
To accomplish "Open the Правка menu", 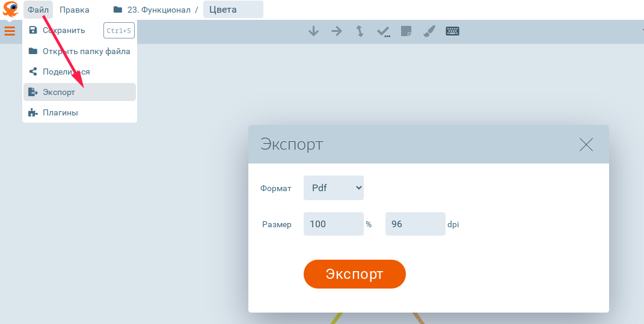I will (75, 10).
